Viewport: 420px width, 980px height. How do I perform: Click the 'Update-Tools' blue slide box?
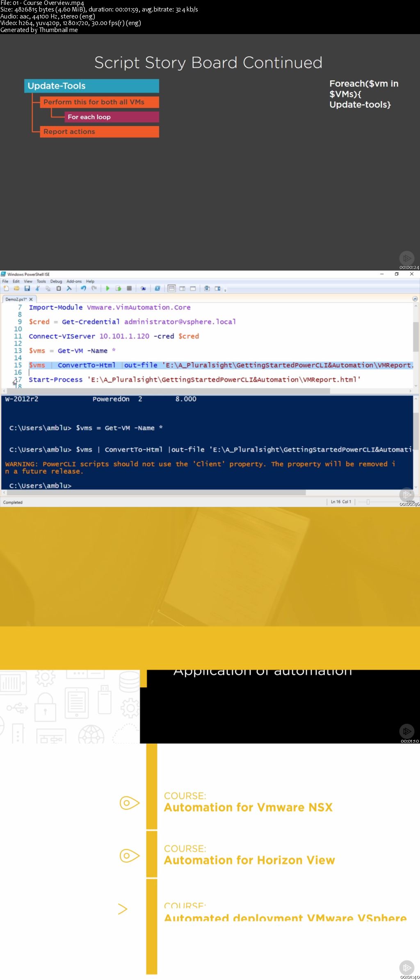(x=91, y=86)
